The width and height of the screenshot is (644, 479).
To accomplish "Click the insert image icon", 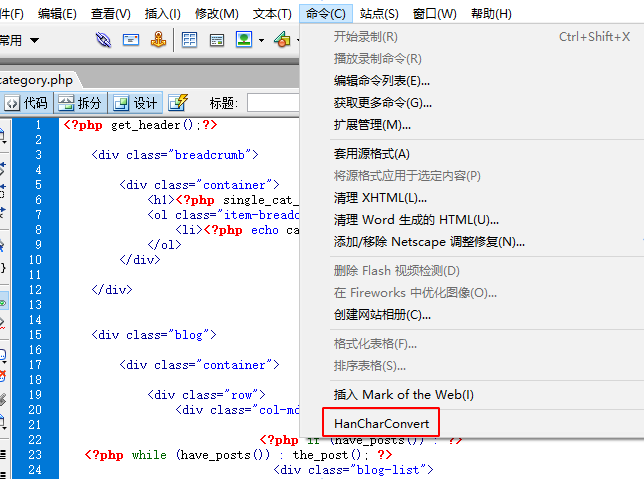I will click(x=244, y=39).
